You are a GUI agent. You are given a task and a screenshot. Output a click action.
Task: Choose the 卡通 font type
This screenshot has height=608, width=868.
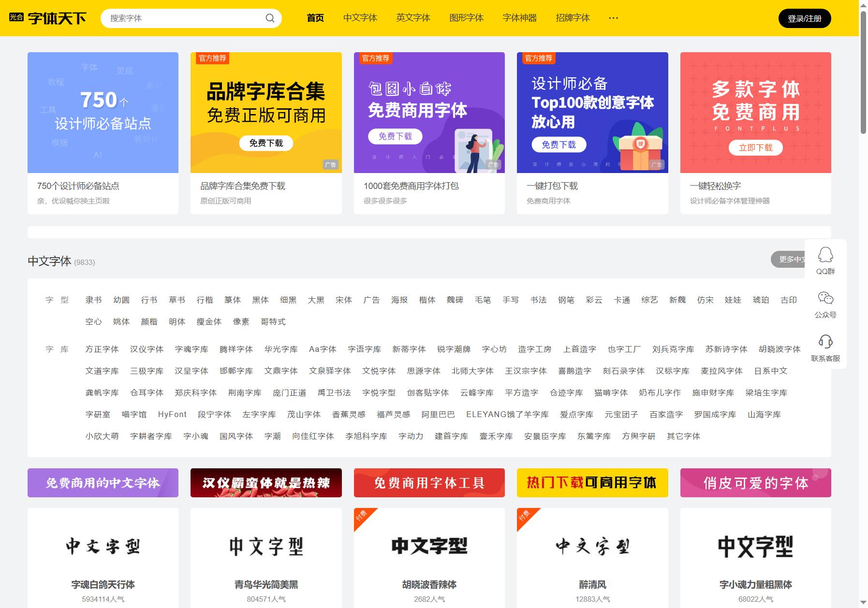tap(622, 300)
